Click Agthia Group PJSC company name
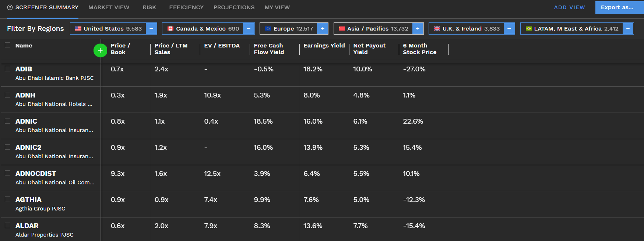644x241 pixels. click(40, 209)
